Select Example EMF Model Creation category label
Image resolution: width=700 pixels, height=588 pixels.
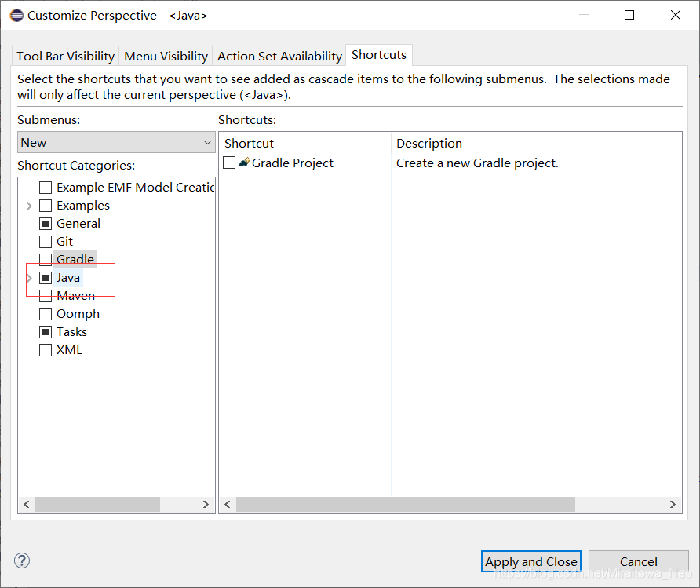tap(135, 188)
